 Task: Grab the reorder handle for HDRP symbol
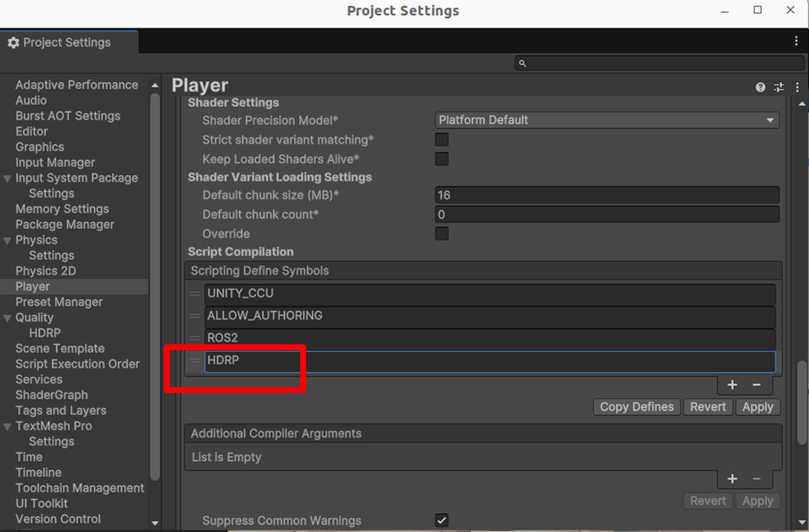194,360
